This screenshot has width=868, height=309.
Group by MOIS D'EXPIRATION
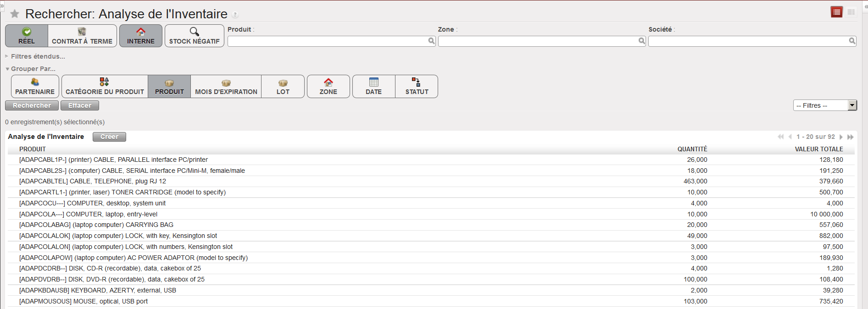[226, 86]
